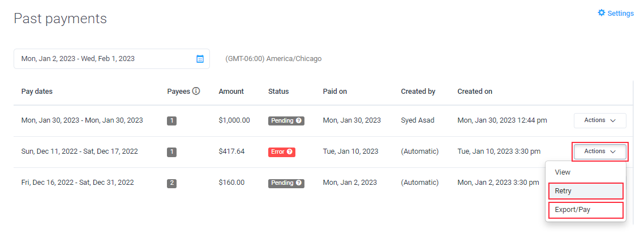Select Export/Pay from the Actions menu
This screenshot has height=234, width=644.
click(585, 210)
